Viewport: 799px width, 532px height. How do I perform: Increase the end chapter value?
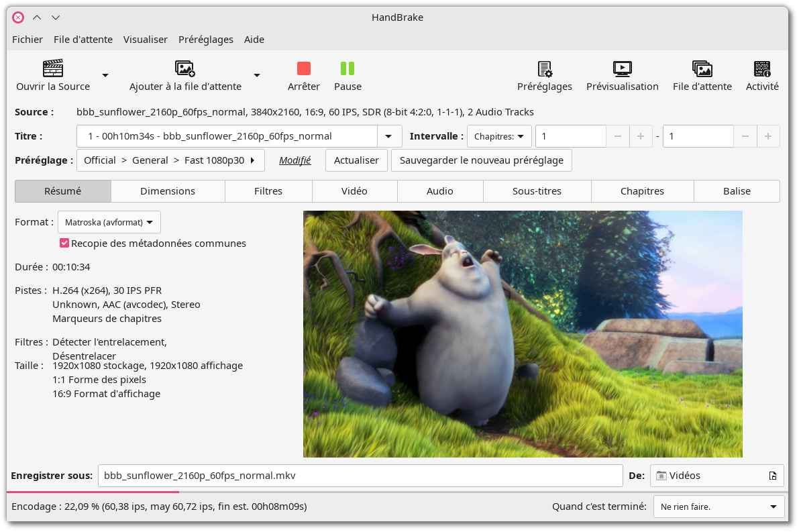[768, 136]
